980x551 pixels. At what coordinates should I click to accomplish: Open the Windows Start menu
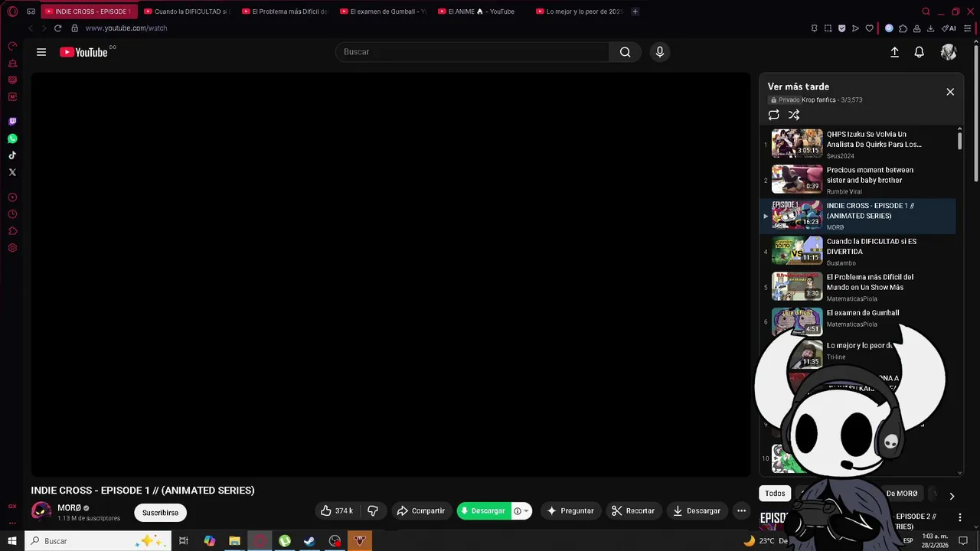point(12,541)
